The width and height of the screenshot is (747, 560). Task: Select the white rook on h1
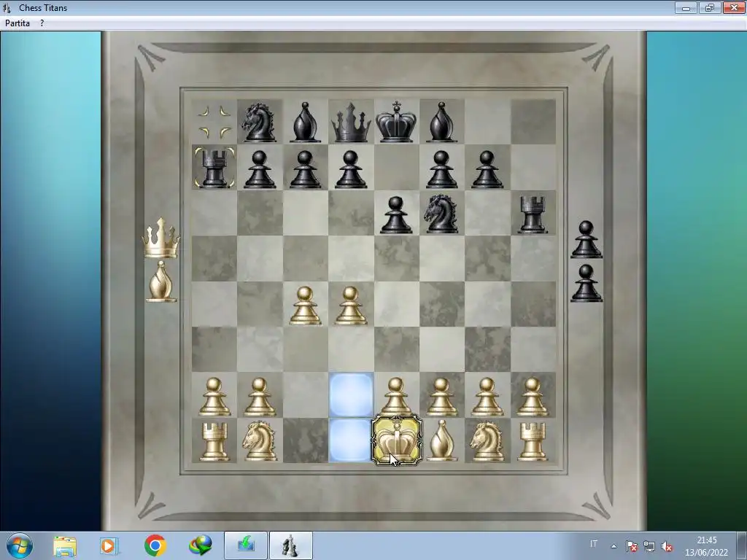point(533,442)
